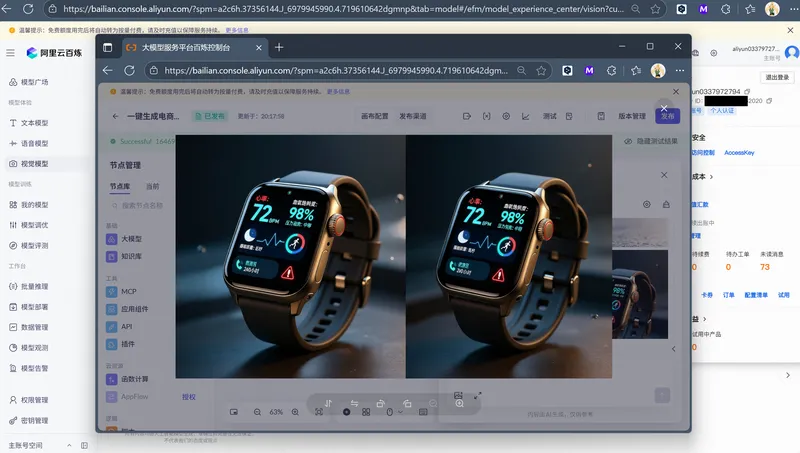The height and width of the screenshot is (453, 800).
Task: Click the 更多信息 link in front window banner
Action: (x=338, y=92)
